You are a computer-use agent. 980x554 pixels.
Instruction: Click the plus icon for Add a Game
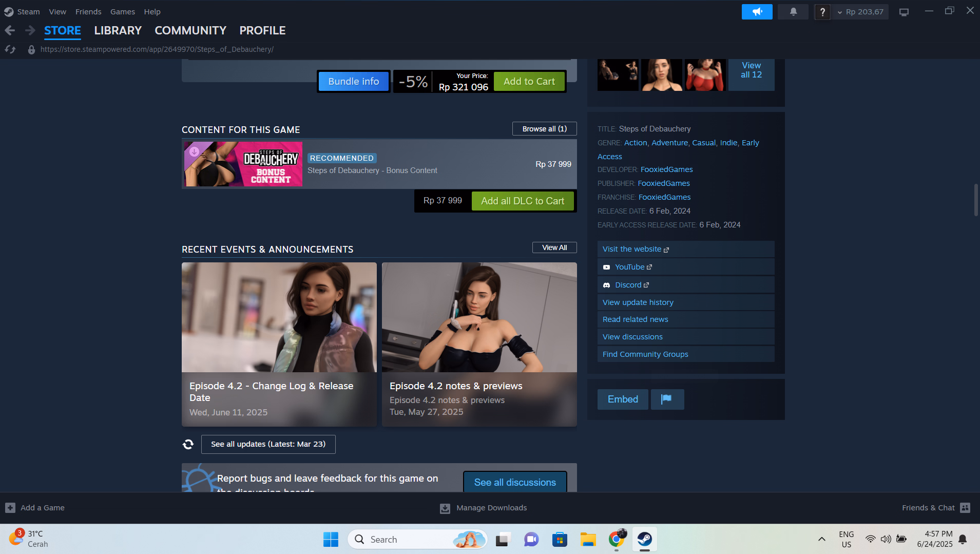(10, 507)
